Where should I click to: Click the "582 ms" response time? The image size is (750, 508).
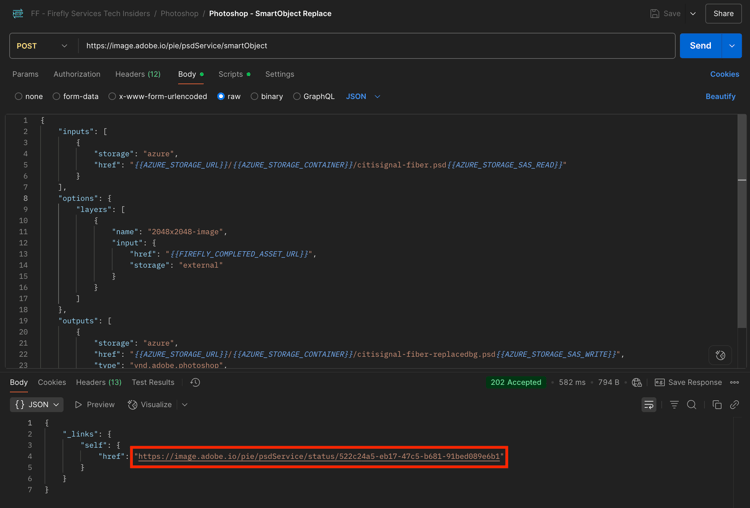pos(572,382)
